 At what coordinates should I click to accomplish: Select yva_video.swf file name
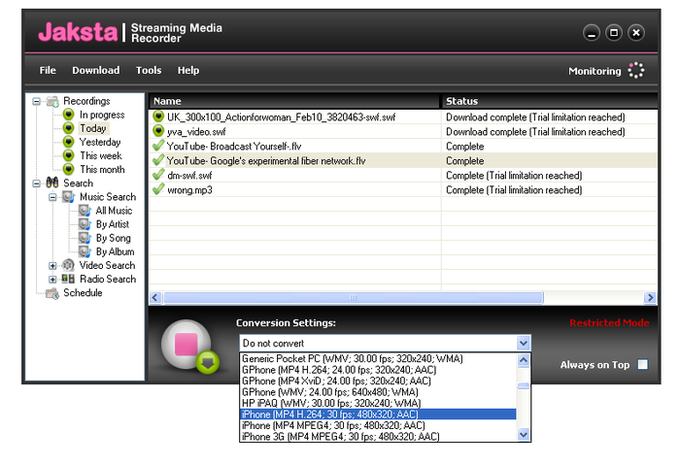tap(196, 132)
